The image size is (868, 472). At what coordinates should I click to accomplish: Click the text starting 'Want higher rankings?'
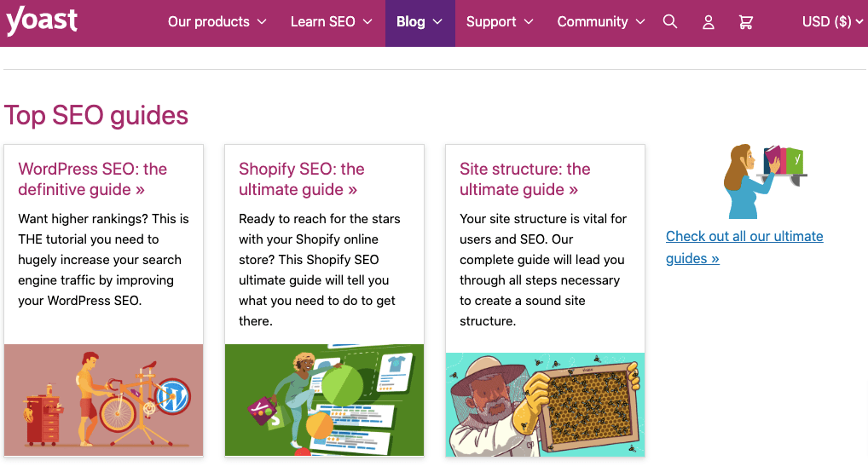coord(103,260)
